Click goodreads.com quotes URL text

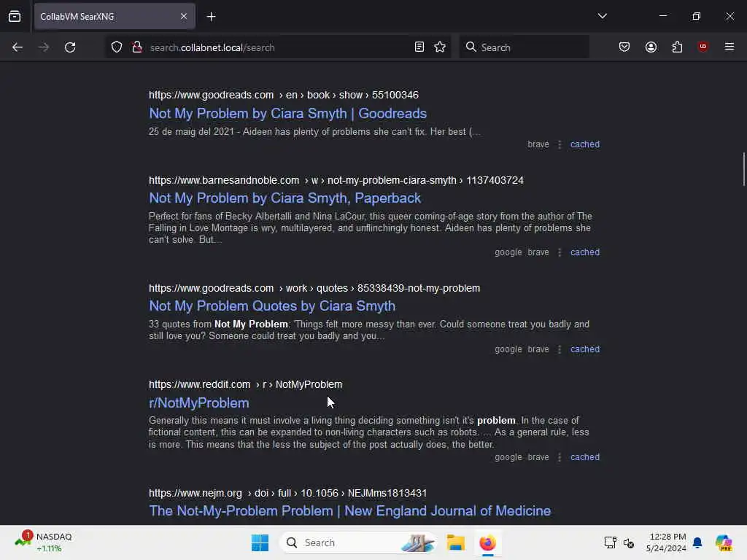(x=314, y=289)
